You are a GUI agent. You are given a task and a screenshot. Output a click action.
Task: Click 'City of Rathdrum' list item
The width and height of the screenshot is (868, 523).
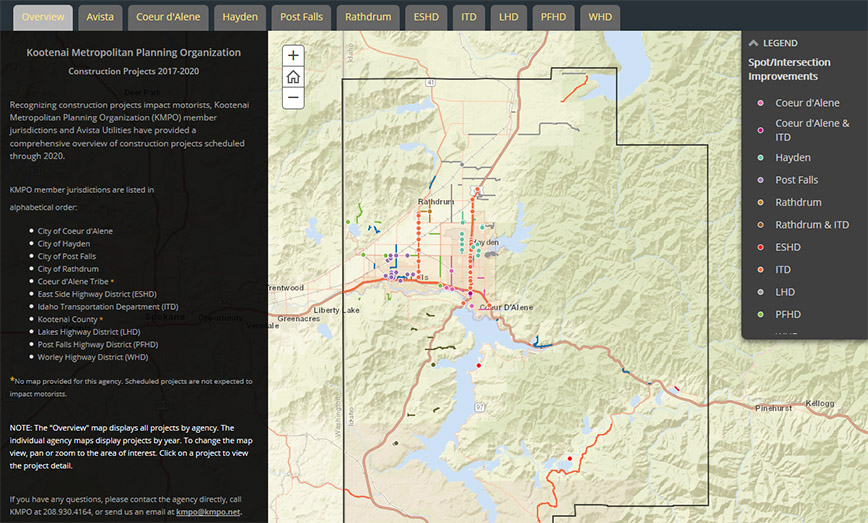click(x=68, y=269)
